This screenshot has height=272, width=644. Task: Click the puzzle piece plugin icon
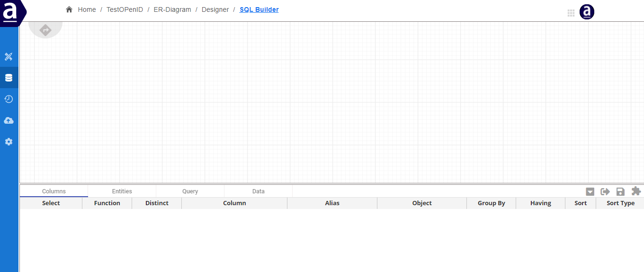pos(636,191)
